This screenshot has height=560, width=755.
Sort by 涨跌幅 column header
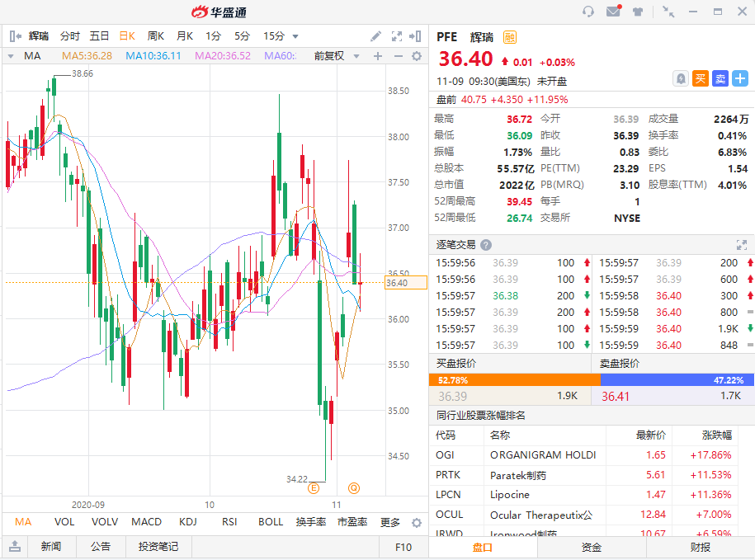point(716,435)
